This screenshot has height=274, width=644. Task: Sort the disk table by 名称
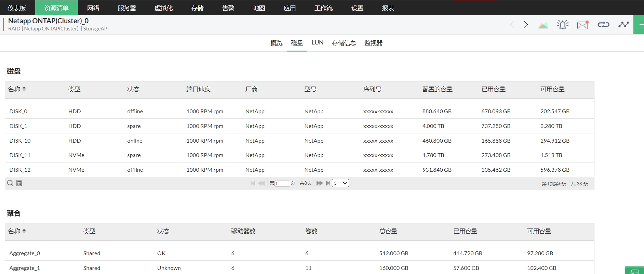(17, 89)
